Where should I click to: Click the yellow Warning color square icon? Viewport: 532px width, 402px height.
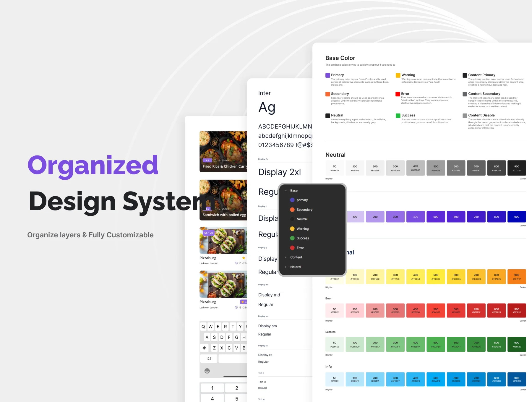tap(398, 75)
